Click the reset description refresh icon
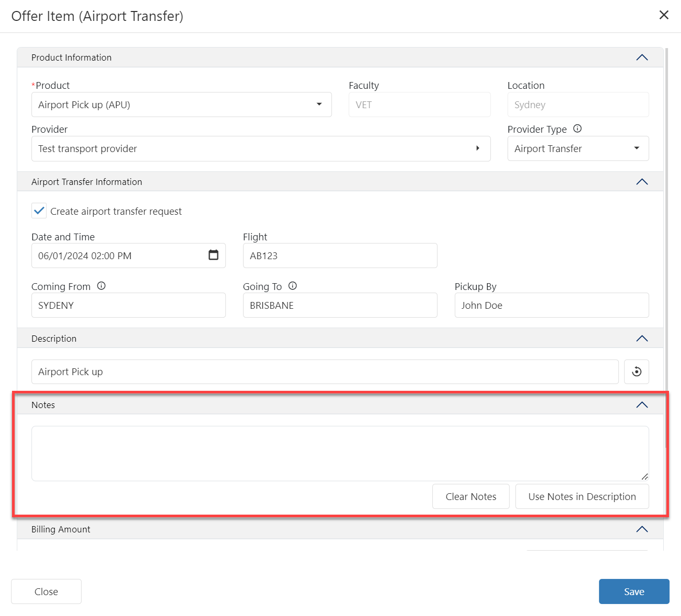This screenshot has width=681, height=616. click(636, 372)
